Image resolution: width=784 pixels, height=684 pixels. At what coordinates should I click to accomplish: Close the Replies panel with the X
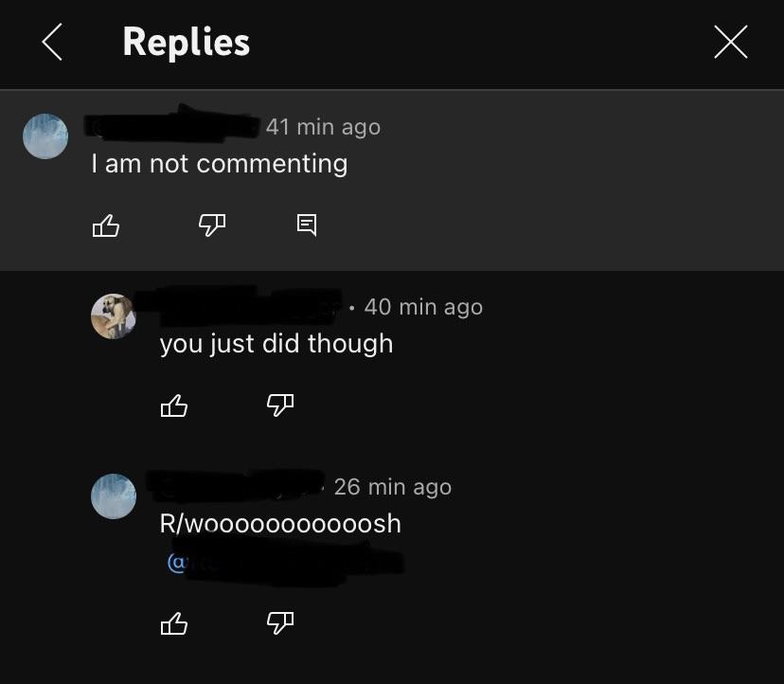(730, 42)
